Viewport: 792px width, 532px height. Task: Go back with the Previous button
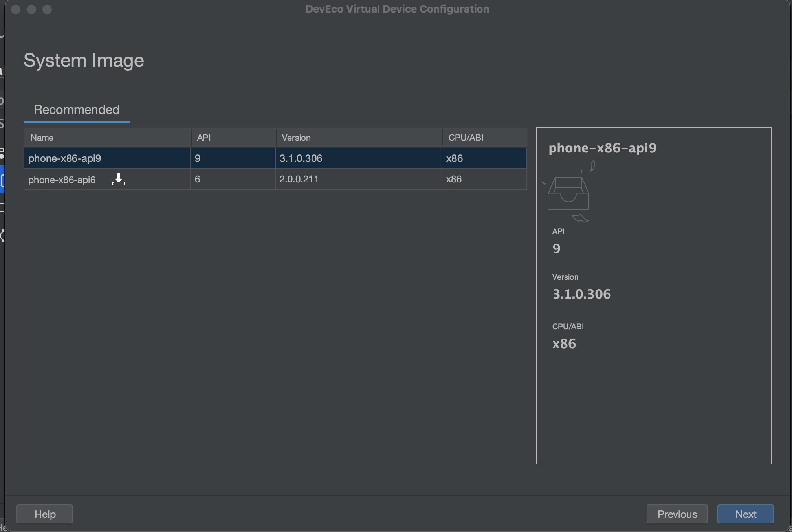[677, 514]
